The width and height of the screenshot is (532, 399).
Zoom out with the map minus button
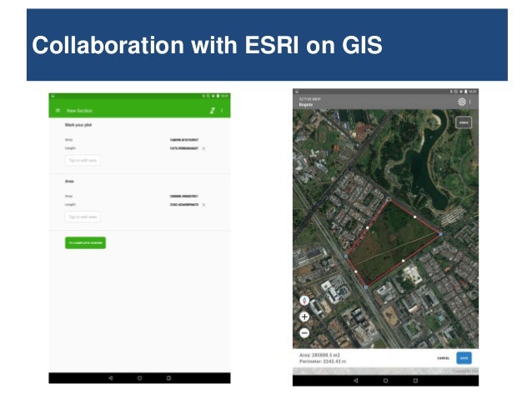point(304,333)
